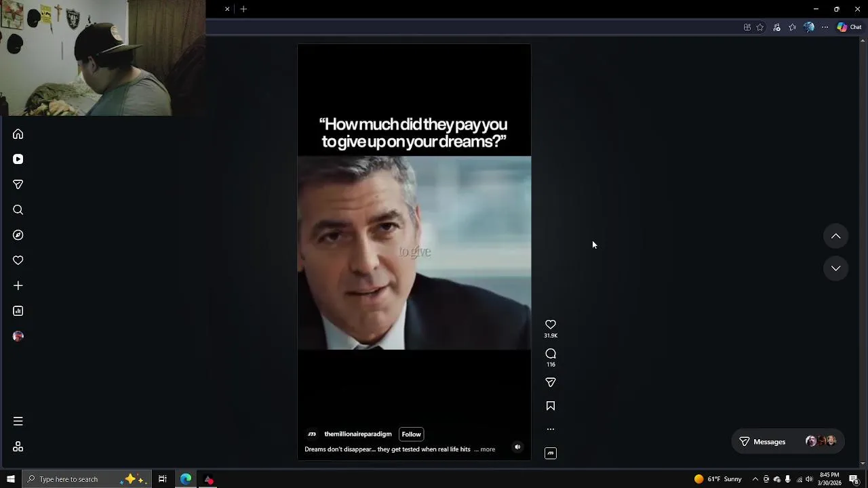Open direct messages paper-plane icon in sidebar
Viewport: 868px width, 488px height.
tap(18, 184)
